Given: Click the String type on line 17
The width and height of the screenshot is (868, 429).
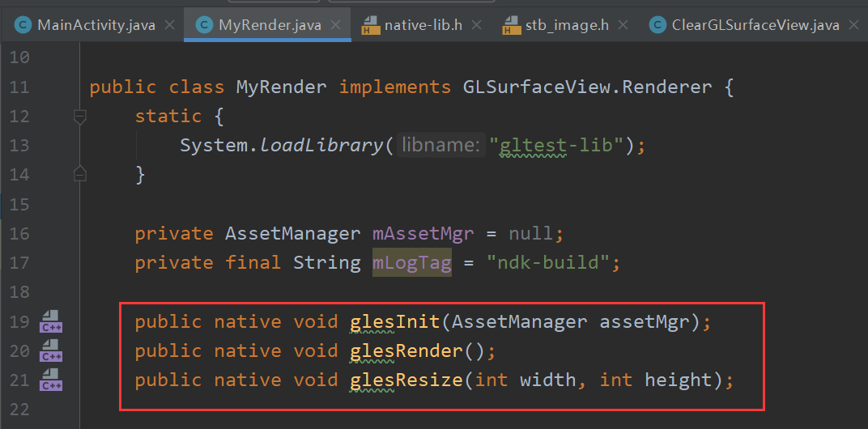Looking at the screenshot, I should point(326,262).
